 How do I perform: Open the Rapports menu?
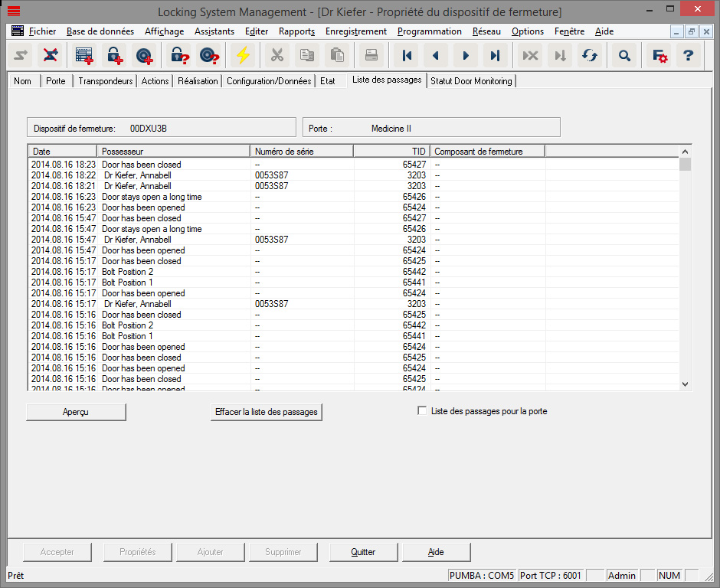[x=296, y=31]
